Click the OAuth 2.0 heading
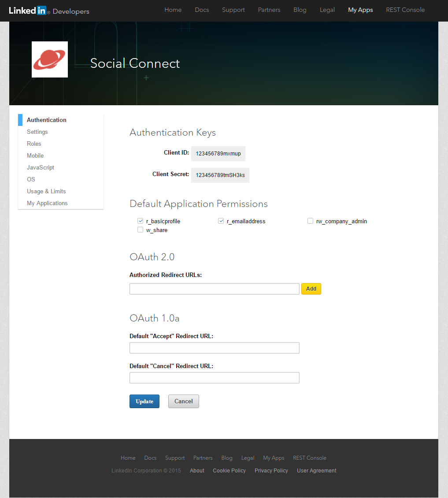 point(152,257)
